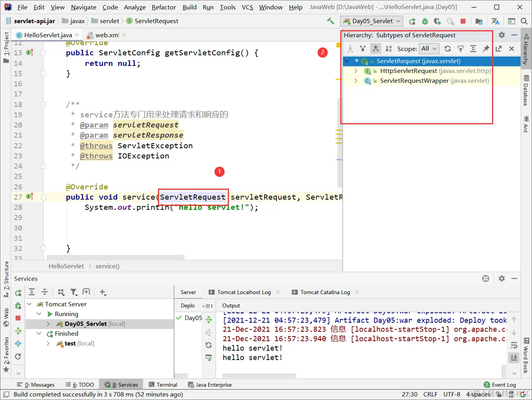Image resolution: width=532 pixels, height=400 pixels.
Task: Collapse the Tomcat Server services node
Action: pyautogui.click(x=29, y=304)
